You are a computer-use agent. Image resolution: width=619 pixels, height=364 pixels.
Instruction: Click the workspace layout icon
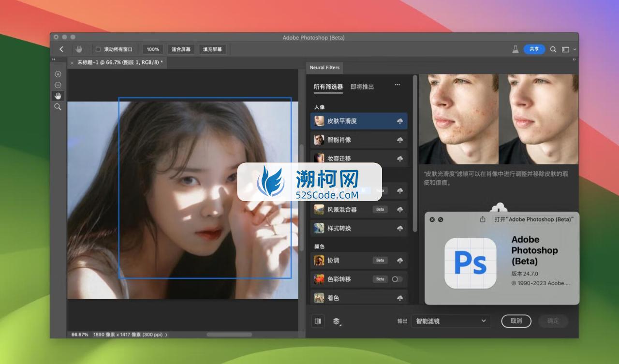click(565, 49)
